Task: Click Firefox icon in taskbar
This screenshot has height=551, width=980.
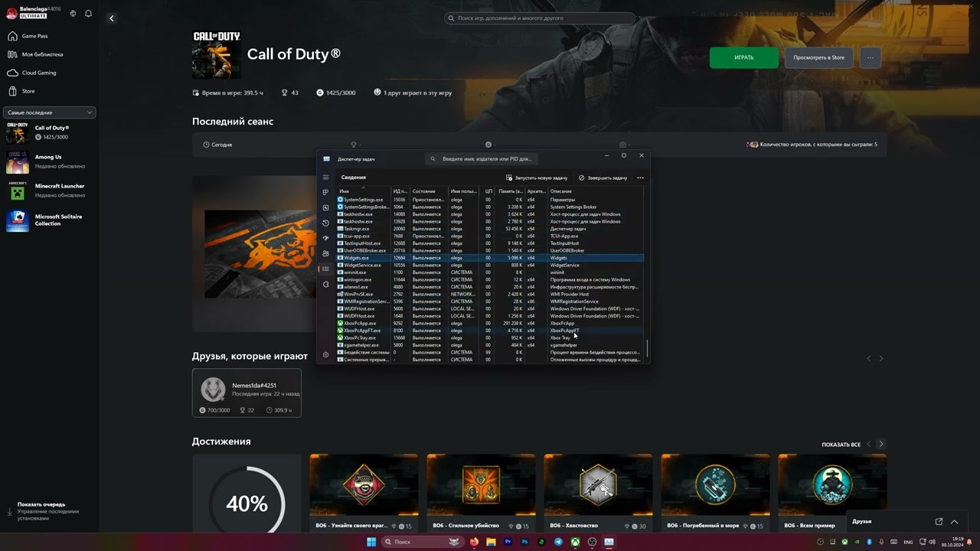Action: tap(474, 542)
